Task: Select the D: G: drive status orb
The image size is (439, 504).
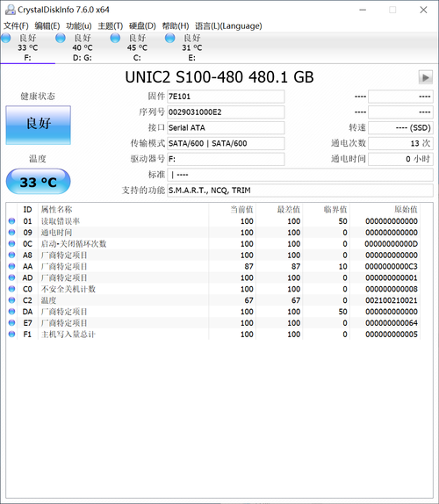Action: click(x=61, y=38)
